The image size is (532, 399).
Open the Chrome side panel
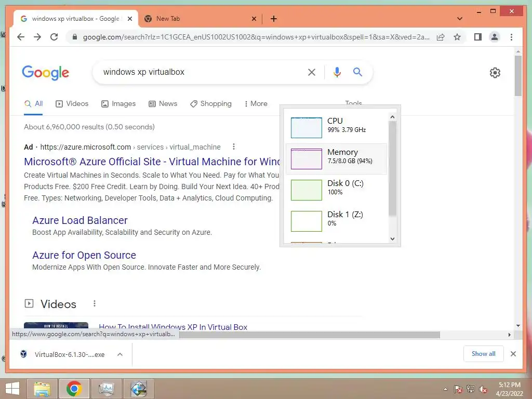478,37
